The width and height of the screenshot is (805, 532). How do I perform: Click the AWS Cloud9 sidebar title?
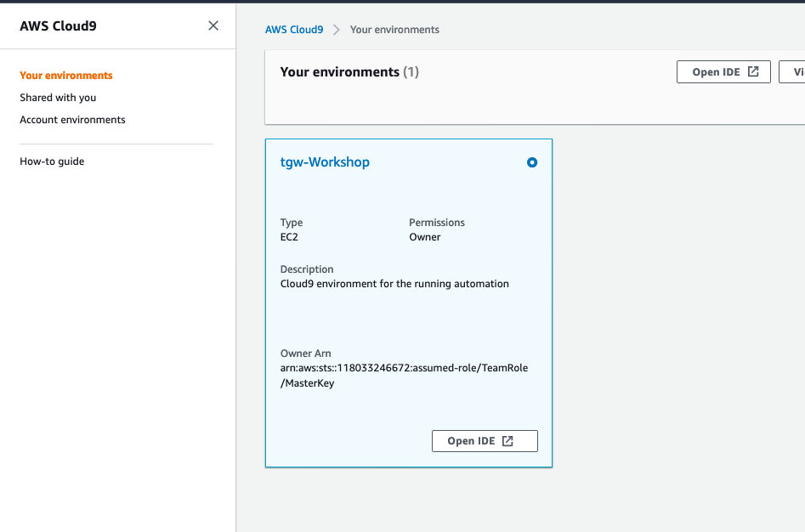(58, 25)
